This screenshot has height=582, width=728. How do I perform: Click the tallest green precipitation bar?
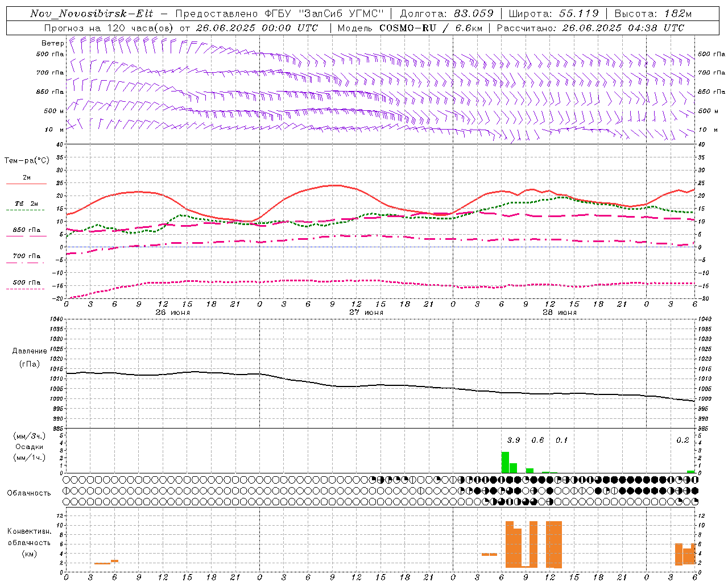tap(505, 462)
